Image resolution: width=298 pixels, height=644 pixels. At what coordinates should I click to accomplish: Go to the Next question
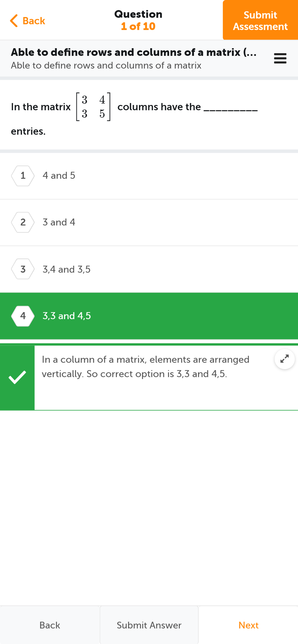click(x=248, y=625)
